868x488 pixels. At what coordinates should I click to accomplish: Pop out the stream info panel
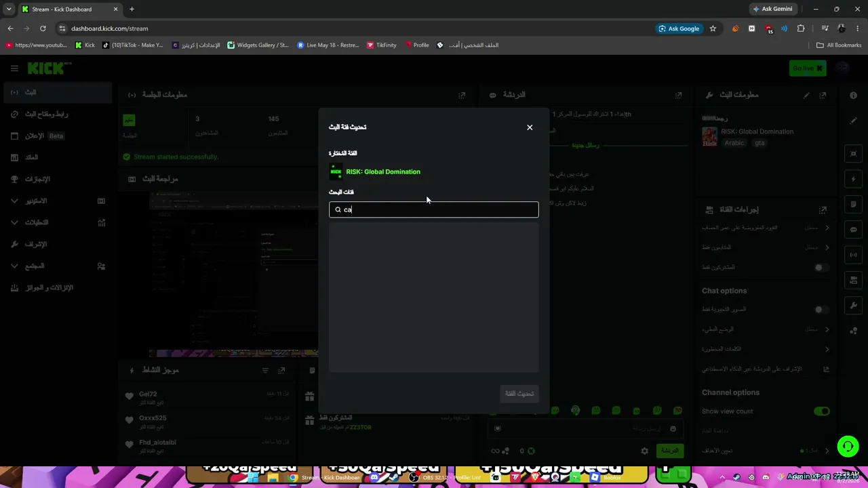[823, 96]
